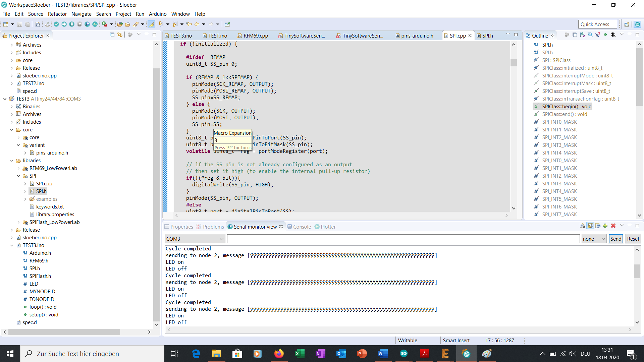644x362 pixels.
Task: Click the red X disconnect port icon
Action: pyautogui.click(x=613, y=226)
